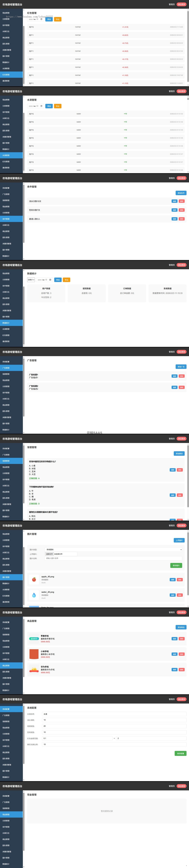Click 筛选 button on the 水滴管理 page
189x868 pixels.
point(49,106)
